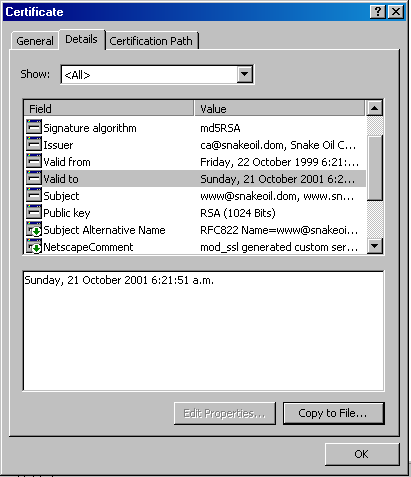Open the Show filter dropdown arrow
The height and width of the screenshot is (477, 411).
coord(245,74)
